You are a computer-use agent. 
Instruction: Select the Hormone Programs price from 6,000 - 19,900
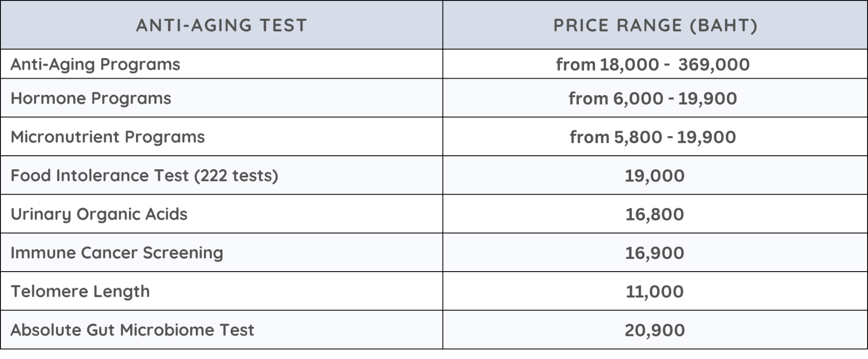click(x=653, y=98)
